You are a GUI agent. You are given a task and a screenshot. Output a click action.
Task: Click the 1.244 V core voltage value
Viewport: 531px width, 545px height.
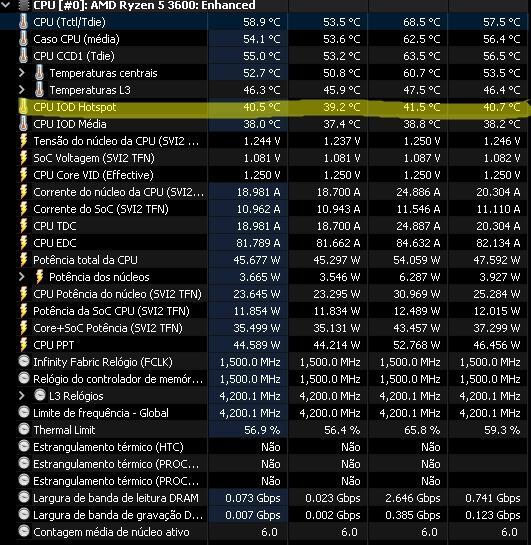tap(262, 141)
